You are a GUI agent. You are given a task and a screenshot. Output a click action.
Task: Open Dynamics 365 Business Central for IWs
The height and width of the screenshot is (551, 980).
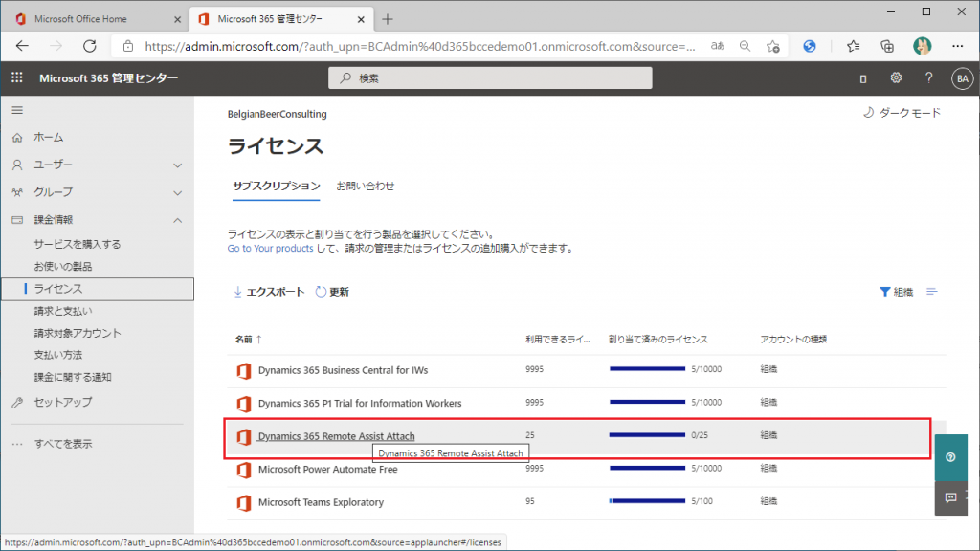tap(344, 370)
